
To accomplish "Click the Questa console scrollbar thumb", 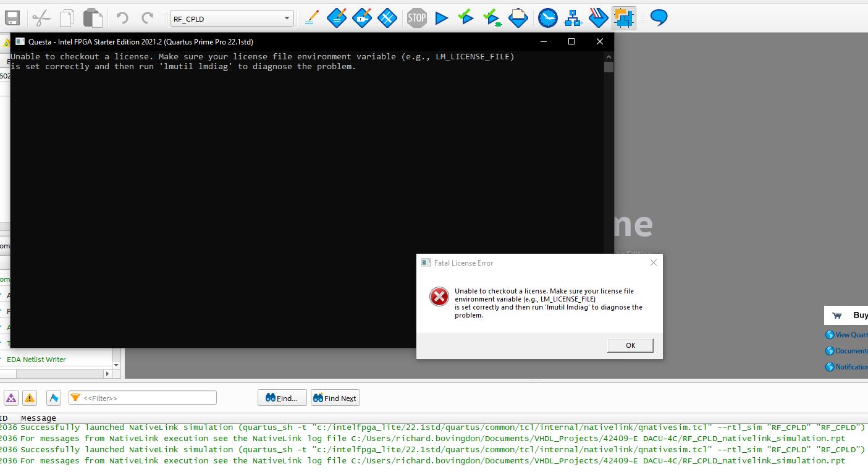I will point(609,67).
